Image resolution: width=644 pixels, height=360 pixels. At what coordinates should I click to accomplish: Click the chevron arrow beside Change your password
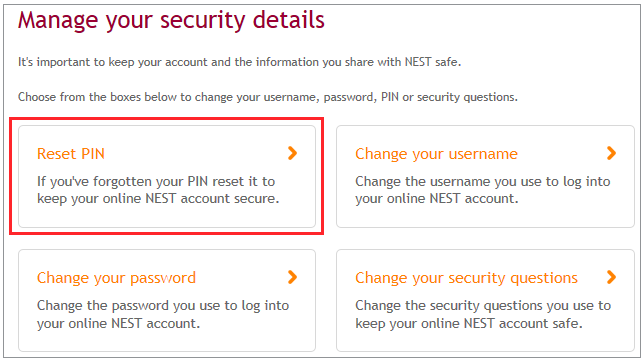coord(292,277)
